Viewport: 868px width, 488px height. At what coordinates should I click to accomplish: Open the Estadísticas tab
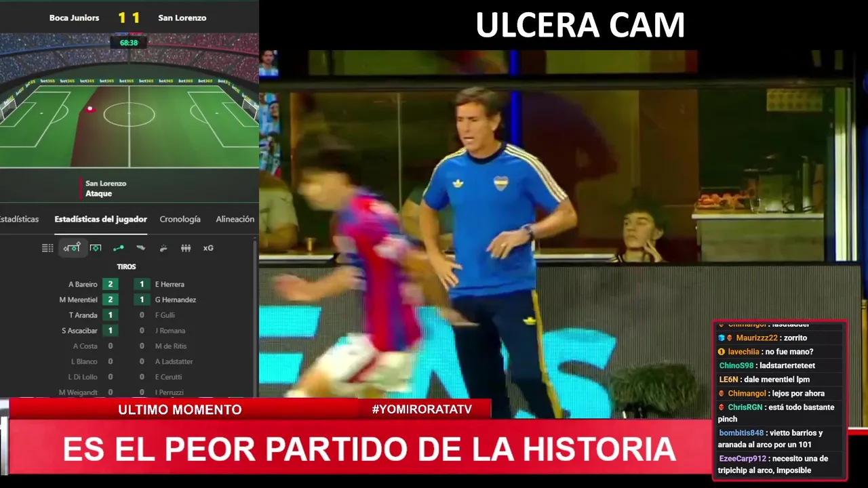pos(19,219)
